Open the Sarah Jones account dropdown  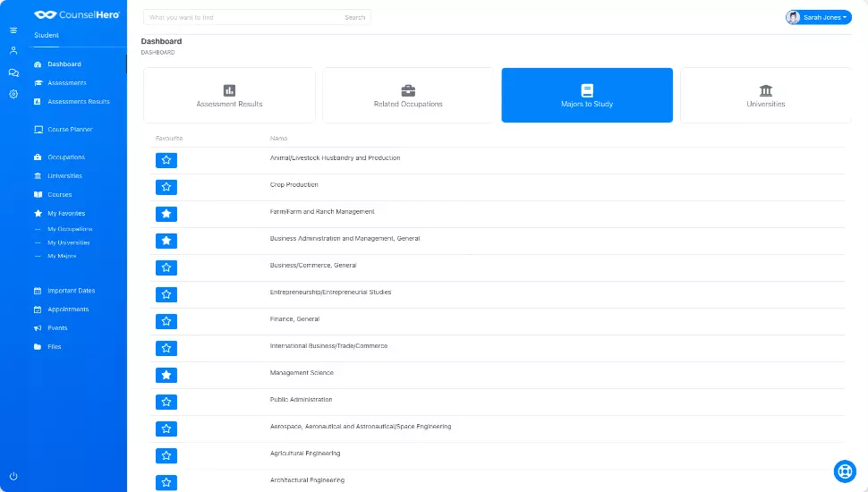point(818,17)
